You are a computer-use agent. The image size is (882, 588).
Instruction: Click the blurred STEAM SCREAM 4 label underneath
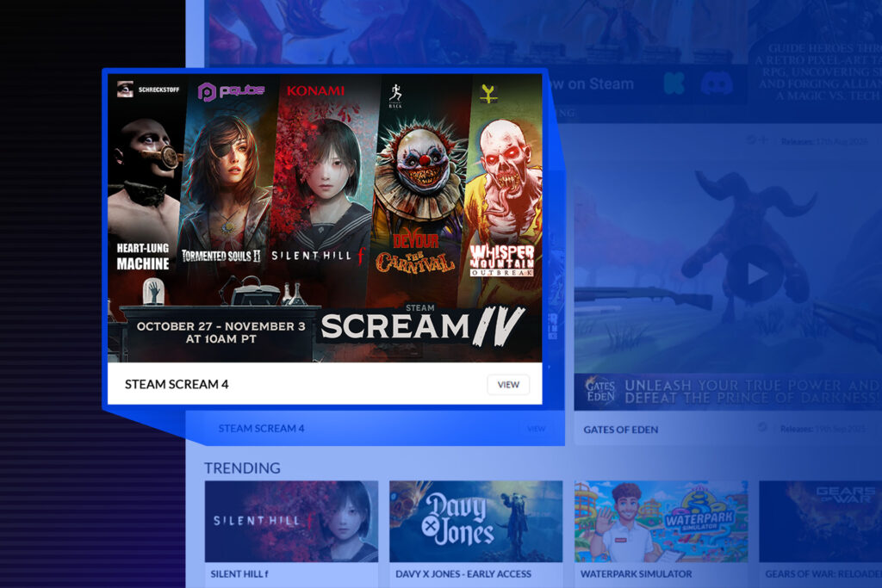(x=261, y=429)
